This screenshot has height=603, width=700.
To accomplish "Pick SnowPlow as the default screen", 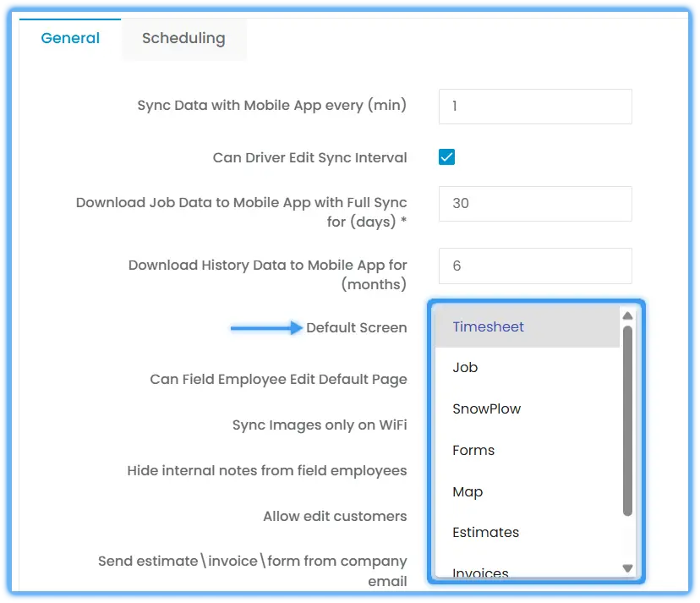I will pos(528,408).
